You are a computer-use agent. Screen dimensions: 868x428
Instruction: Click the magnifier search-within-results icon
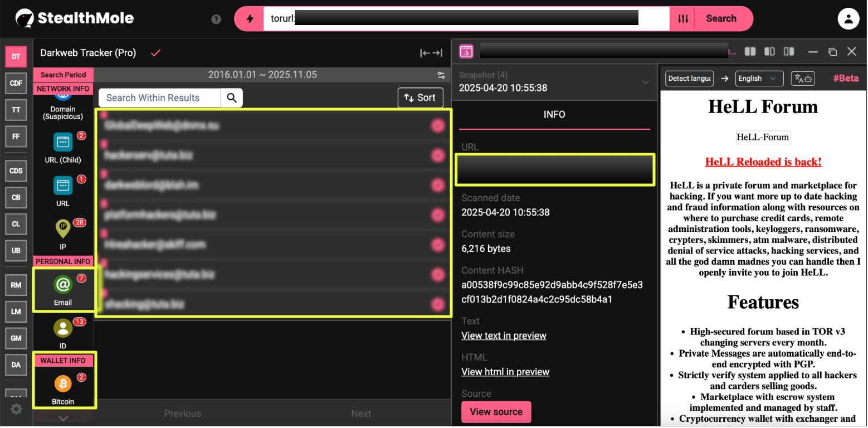[x=232, y=98]
